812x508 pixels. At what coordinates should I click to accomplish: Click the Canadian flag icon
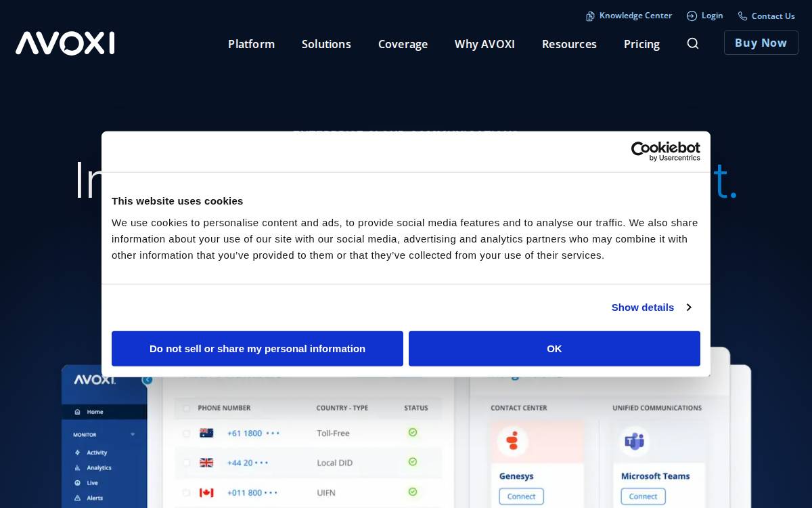tap(206, 492)
